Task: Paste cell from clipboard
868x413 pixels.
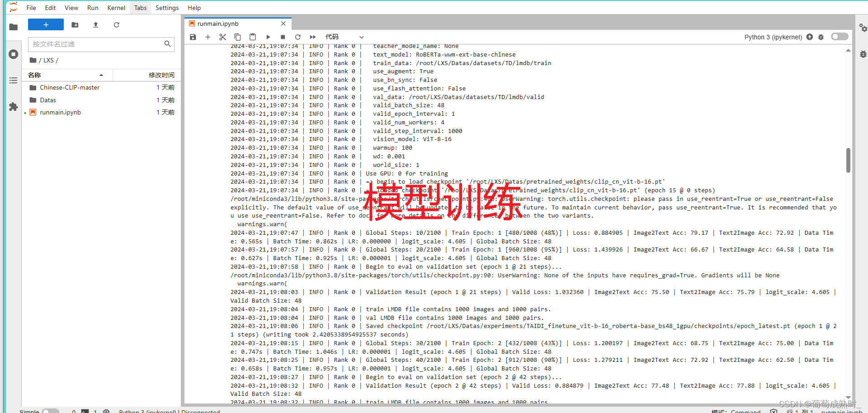Action: point(253,37)
